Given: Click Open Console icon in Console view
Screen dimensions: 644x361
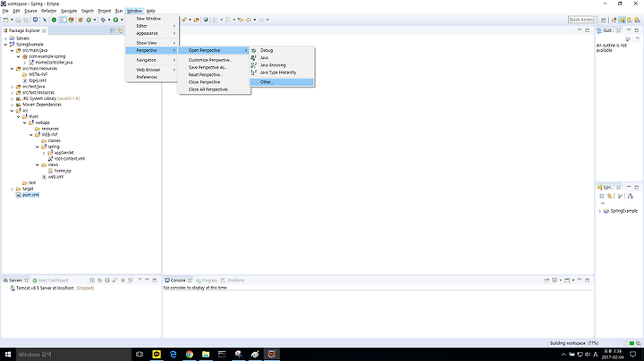Looking at the screenshot, I should point(567,281).
